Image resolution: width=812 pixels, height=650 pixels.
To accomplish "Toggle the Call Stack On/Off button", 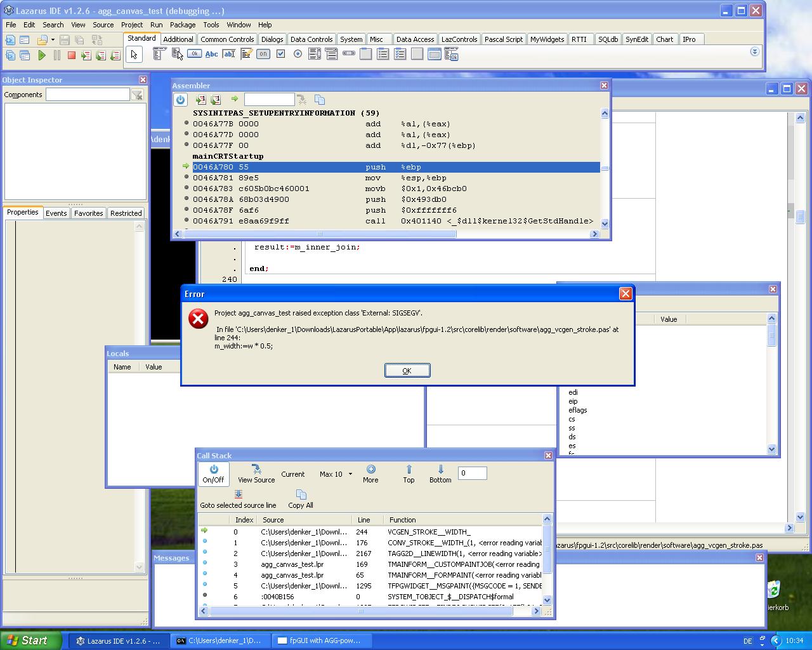I will click(213, 474).
